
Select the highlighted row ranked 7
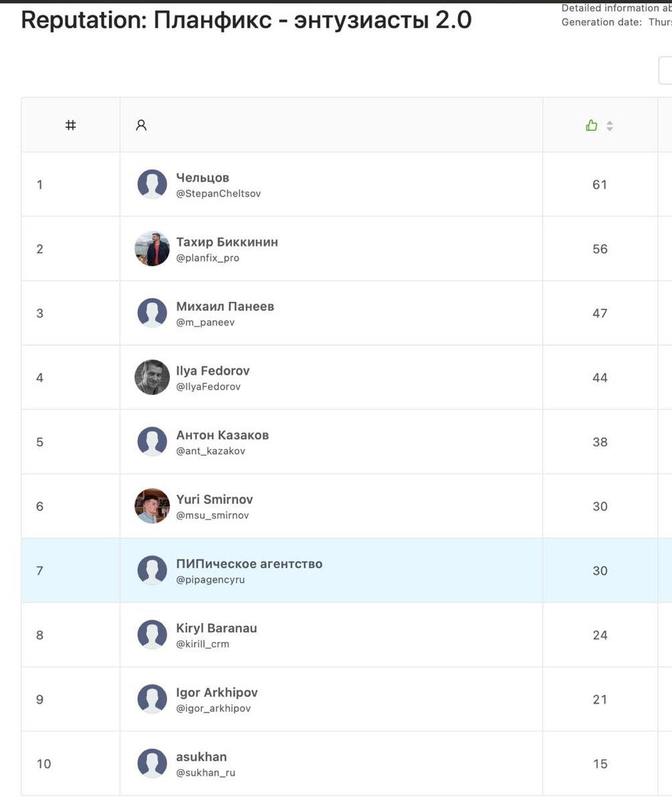point(340,571)
